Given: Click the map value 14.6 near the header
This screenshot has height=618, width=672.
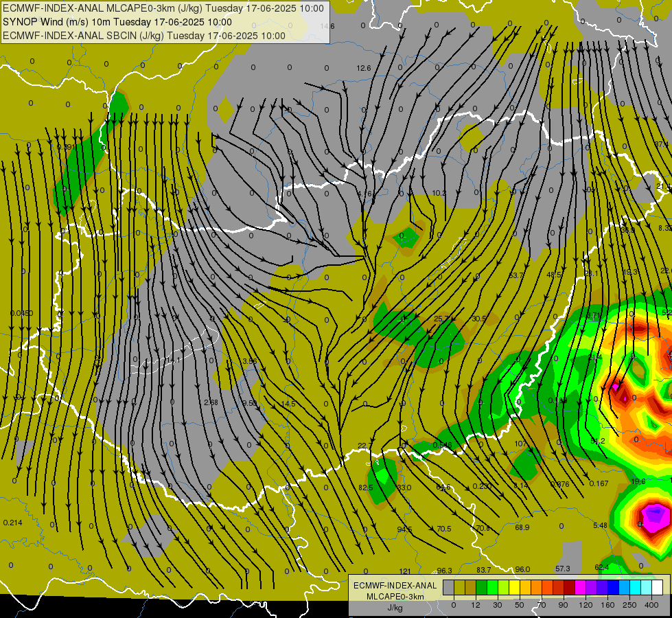Looking at the screenshot, I should coord(327,26).
